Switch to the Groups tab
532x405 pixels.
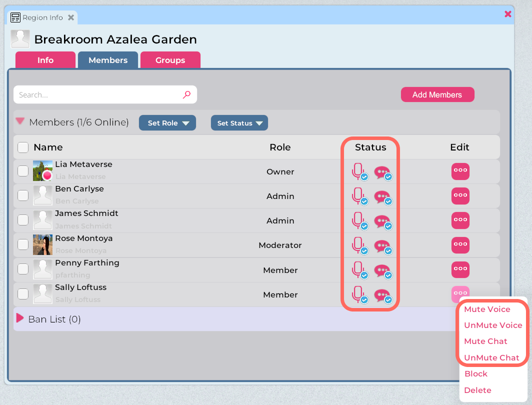click(x=170, y=59)
